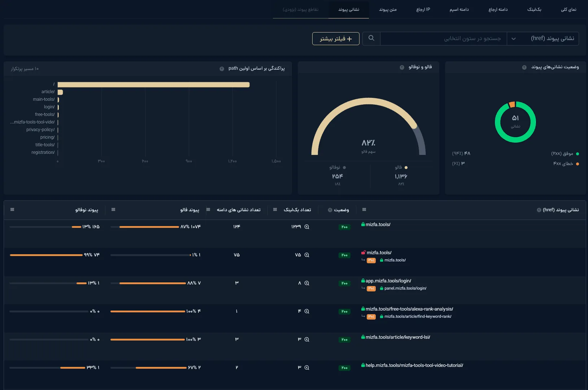Open column menu for نشانی پیوند (href)
The image size is (588, 390).
click(x=364, y=209)
